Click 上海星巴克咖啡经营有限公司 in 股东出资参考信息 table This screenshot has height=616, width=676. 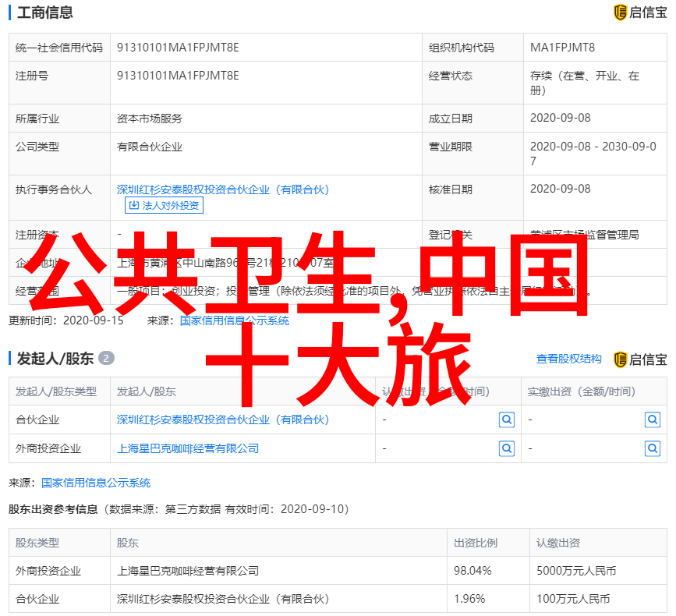coord(188,571)
